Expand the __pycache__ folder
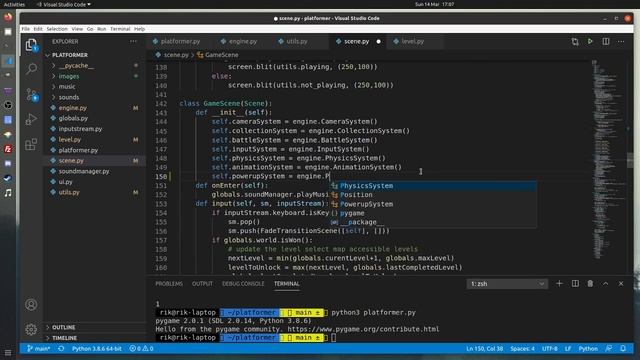 click(x=76, y=66)
